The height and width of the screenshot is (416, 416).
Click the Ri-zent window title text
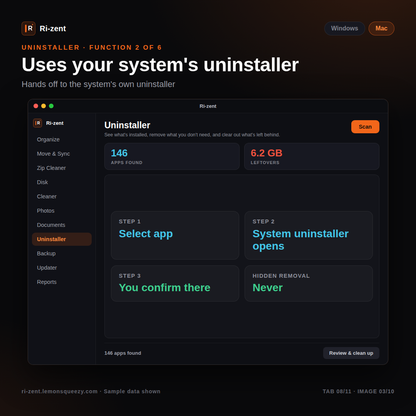coord(208,106)
